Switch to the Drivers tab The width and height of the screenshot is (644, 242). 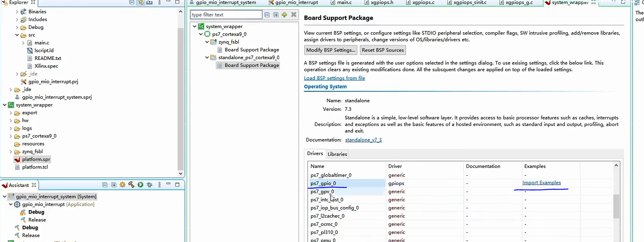click(315, 153)
